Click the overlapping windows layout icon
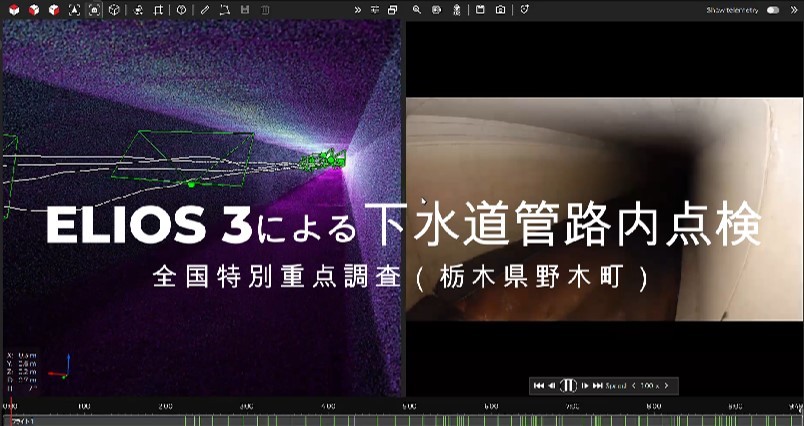The image size is (804, 426). 393,10
